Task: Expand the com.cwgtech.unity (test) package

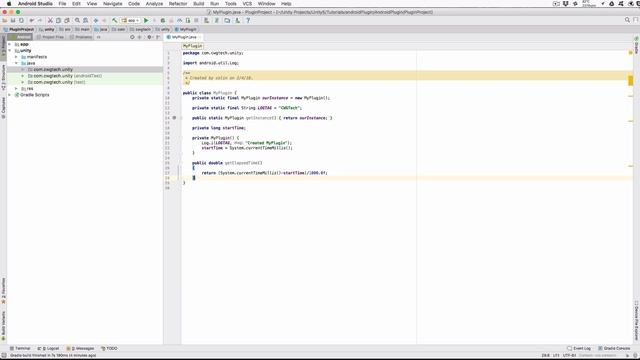Action: point(23,82)
